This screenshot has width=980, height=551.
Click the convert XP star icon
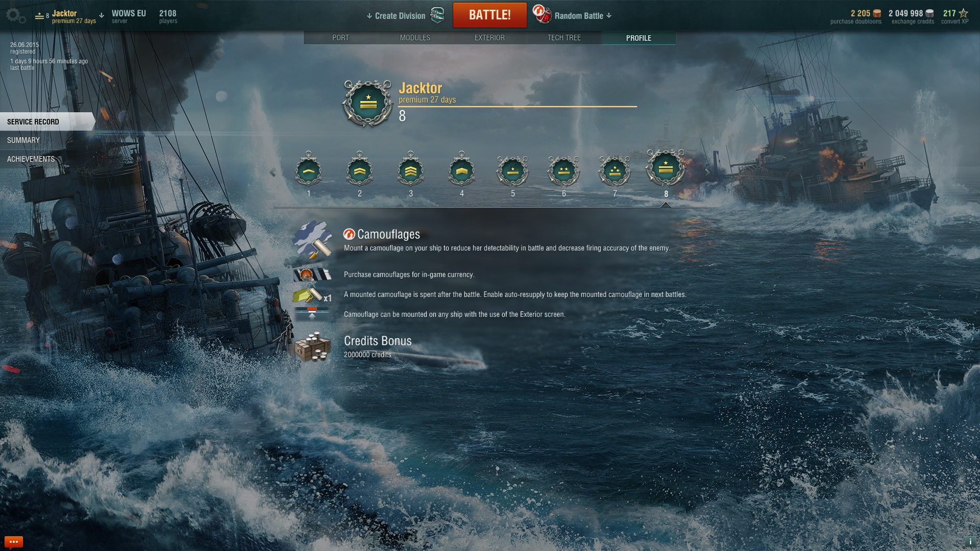point(963,13)
